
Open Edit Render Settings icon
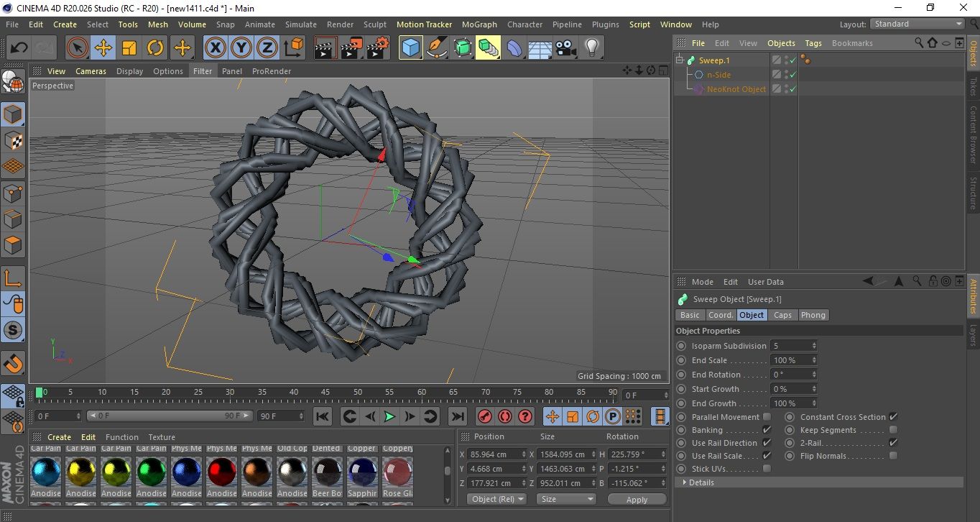(377, 48)
